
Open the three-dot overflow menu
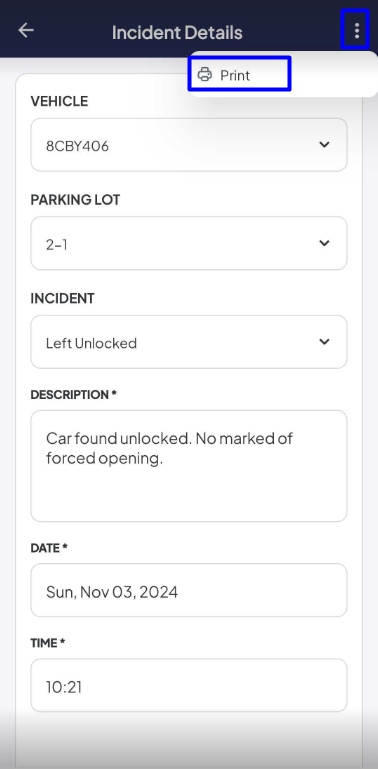coord(356,30)
